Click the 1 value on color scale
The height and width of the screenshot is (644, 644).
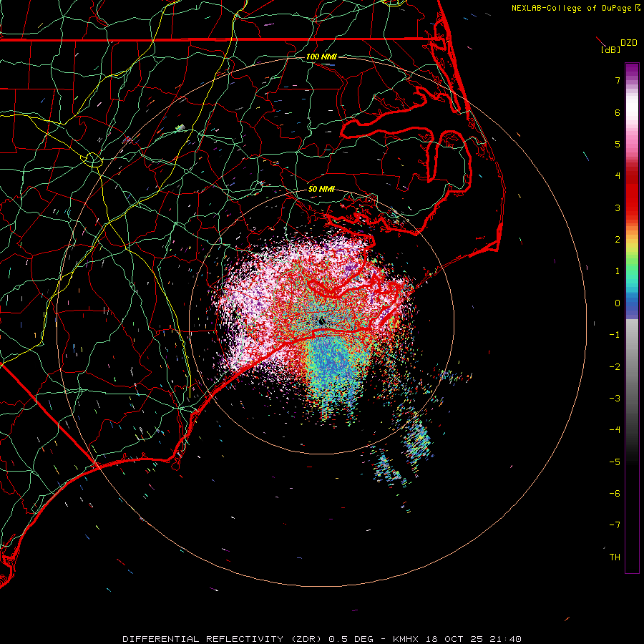pos(618,271)
